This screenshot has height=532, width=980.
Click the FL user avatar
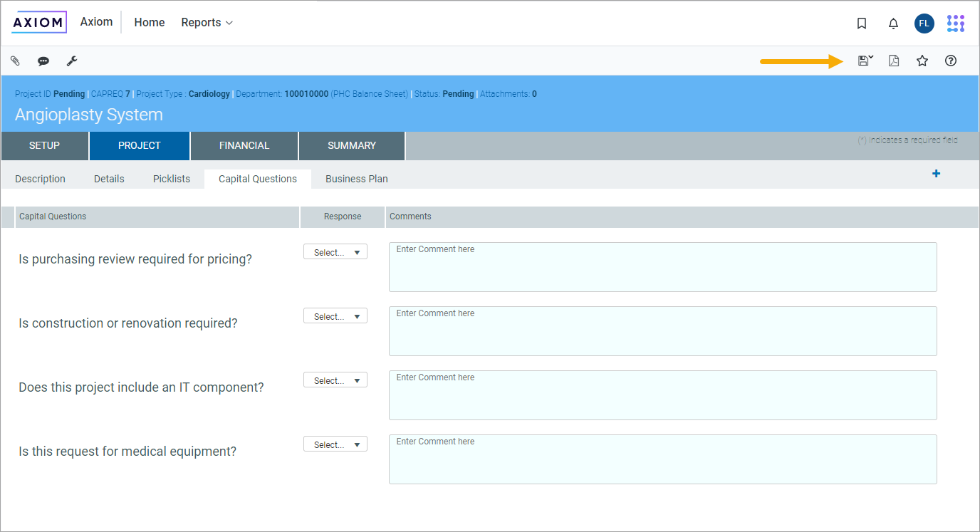click(924, 24)
